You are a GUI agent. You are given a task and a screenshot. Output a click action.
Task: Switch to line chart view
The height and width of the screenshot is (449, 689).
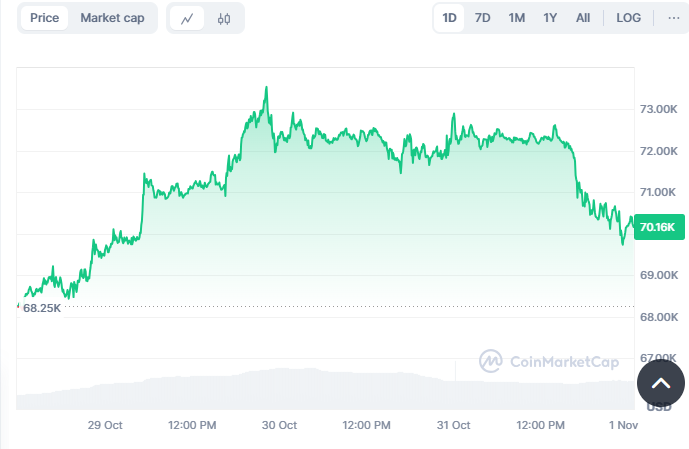(x=187, y=18)
